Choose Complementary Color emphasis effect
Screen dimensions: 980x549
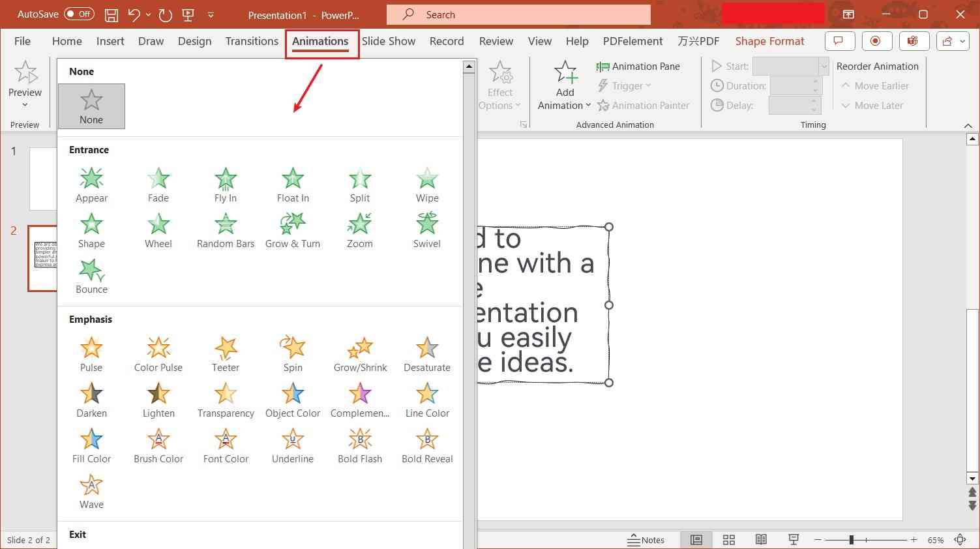(360, 400)
